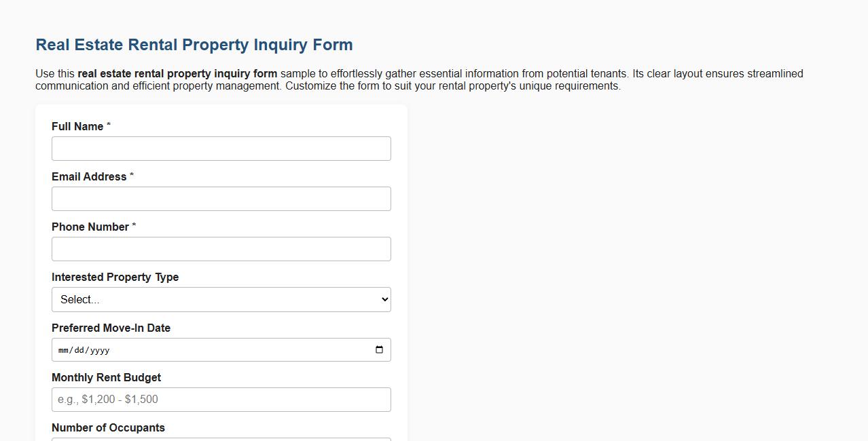Focus the Email Address field

point(221,198)
